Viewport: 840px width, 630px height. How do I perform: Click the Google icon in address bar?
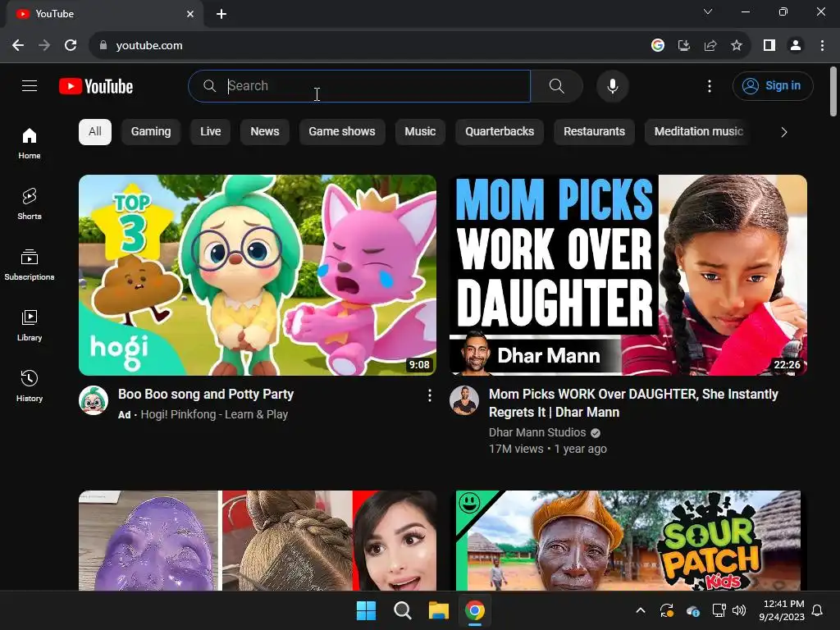pyautogui.click(x=657, y=46)
